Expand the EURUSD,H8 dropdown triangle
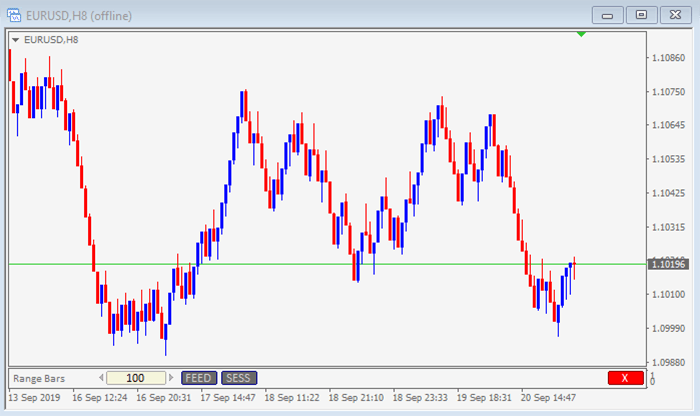 point(14,39)
